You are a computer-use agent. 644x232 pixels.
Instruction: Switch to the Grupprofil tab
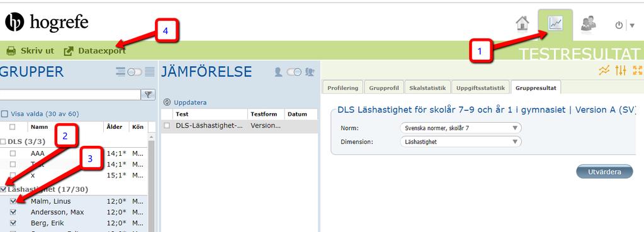coord(384,88)
